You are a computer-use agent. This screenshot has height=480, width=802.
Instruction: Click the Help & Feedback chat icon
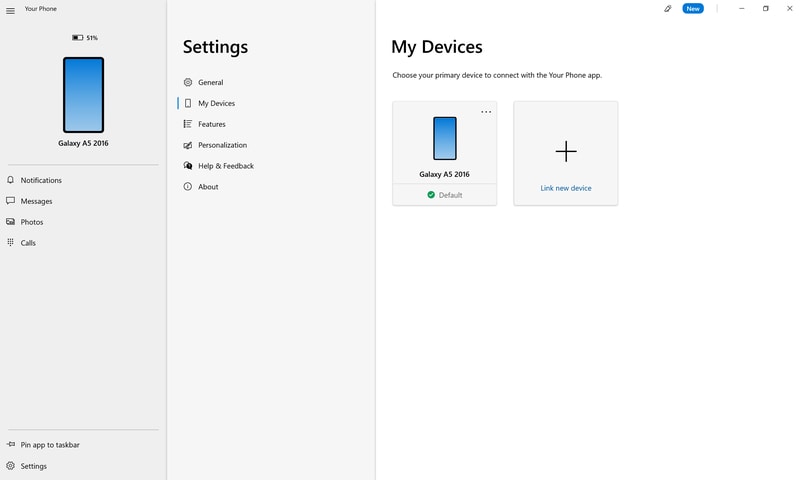pyautogui.click(x=188, y=166)
